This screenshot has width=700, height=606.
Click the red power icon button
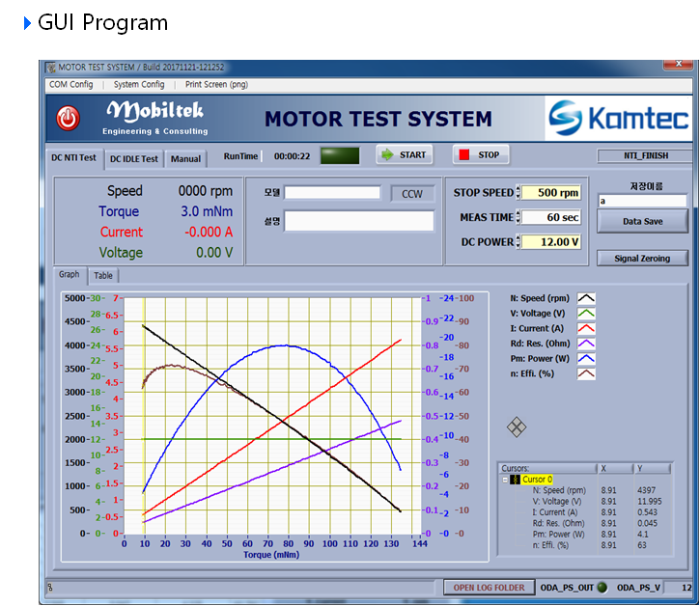[x=68, y=119]
